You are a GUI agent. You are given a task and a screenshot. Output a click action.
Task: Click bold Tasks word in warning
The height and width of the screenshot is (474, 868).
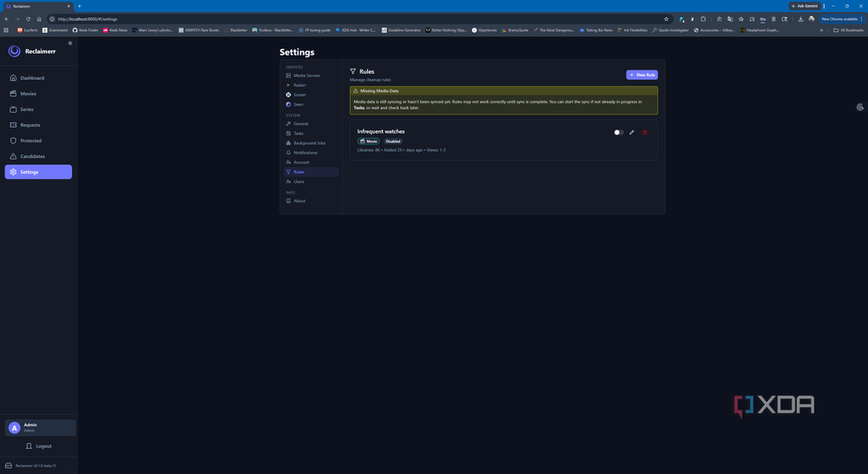[x=358, y=108]
